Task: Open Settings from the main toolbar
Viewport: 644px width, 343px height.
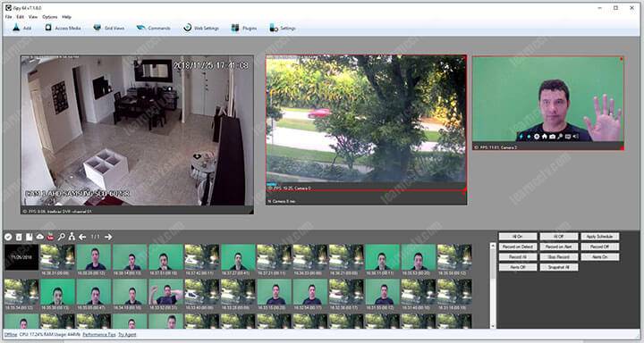Action: pyautogui.click(x=283, y=28)
